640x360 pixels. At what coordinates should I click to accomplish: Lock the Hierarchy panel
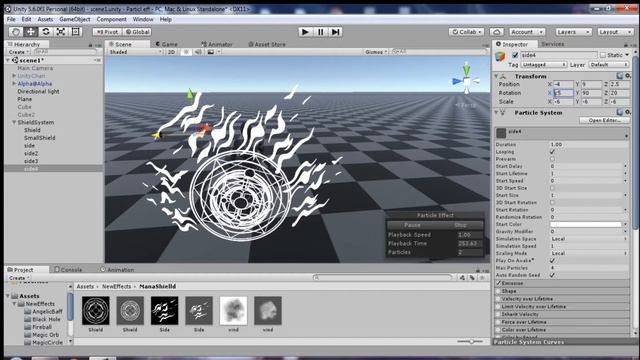coord(90,44)
